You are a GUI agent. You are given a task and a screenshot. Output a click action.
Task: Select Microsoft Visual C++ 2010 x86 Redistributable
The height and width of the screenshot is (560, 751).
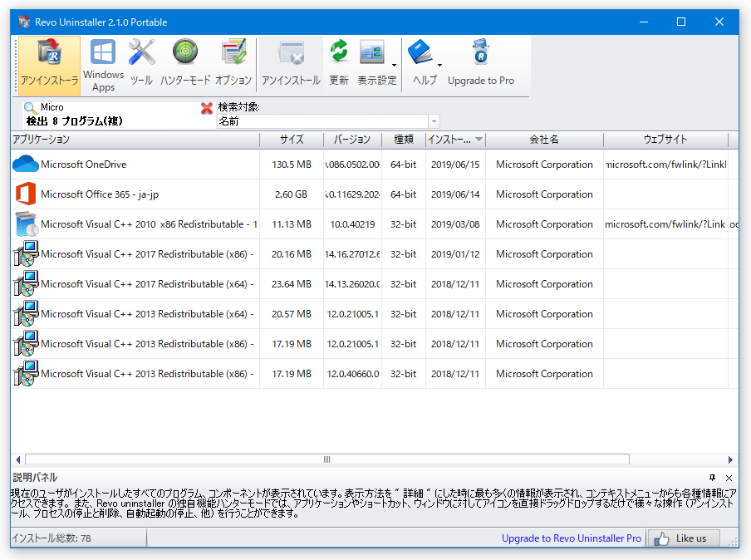(149, 224)
